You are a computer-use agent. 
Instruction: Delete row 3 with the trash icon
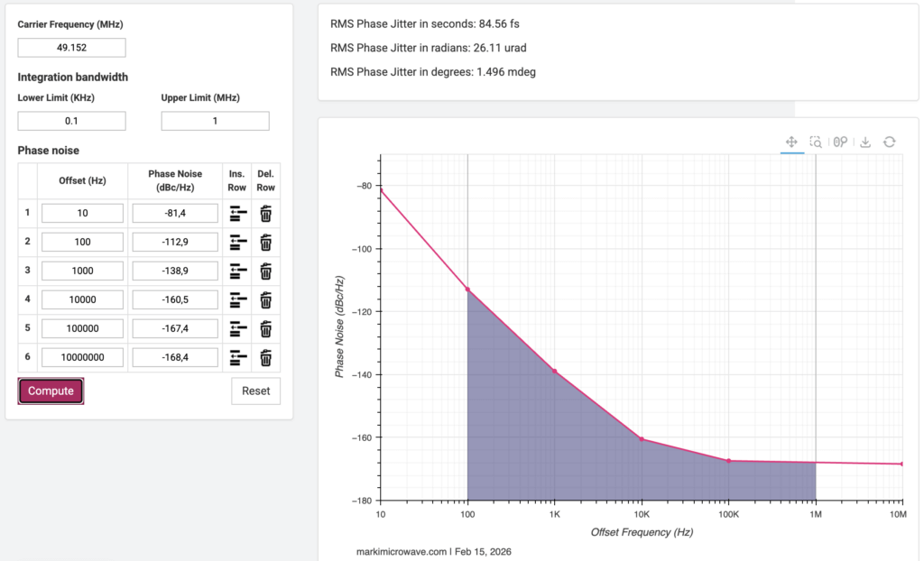click(266, 271)
